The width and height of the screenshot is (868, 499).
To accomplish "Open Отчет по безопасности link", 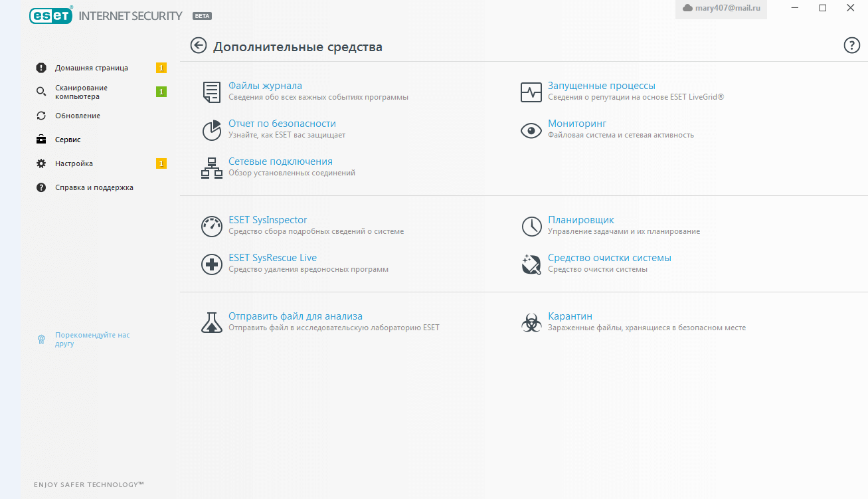I will pyautogui.click(x=282, y=124).
